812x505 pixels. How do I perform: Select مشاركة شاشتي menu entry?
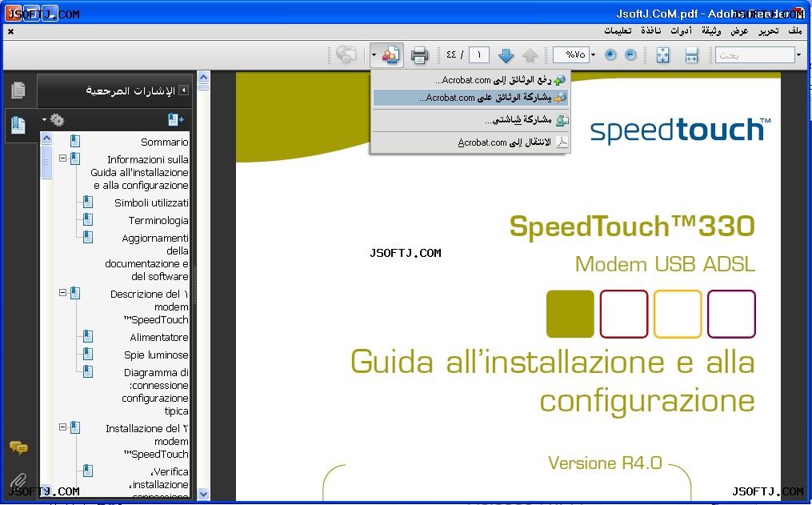point(470,119)
